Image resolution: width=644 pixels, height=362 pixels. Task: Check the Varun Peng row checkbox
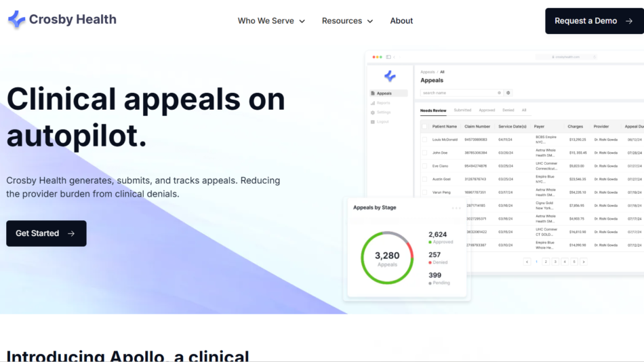tap(424, 193)
